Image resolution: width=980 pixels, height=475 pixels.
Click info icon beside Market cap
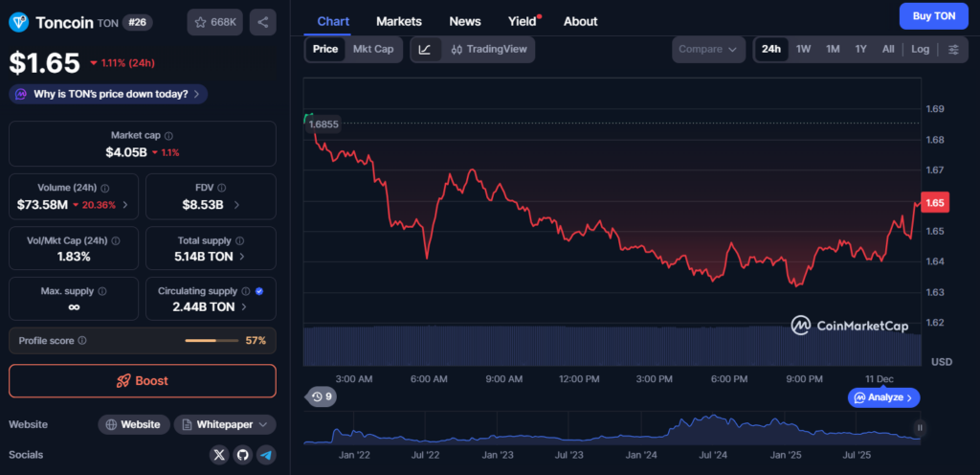pos(168,135)
